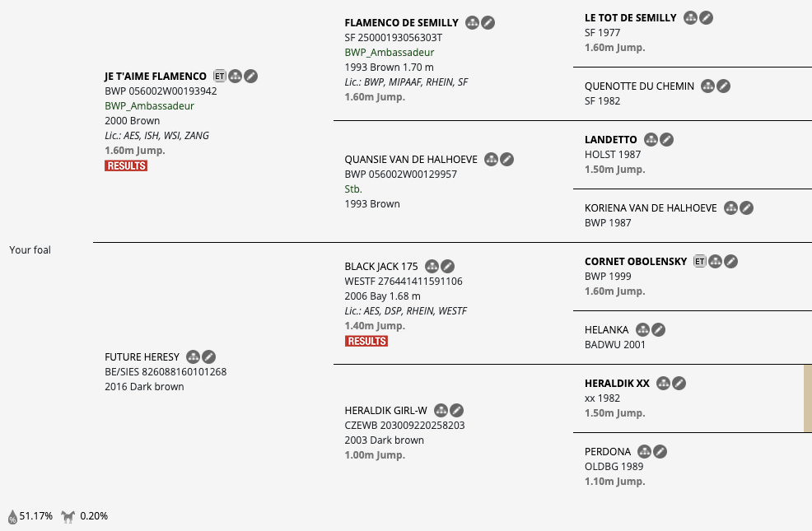
Task: Click edit pencil next to Quenotte du Chemin
Action: 724,86
